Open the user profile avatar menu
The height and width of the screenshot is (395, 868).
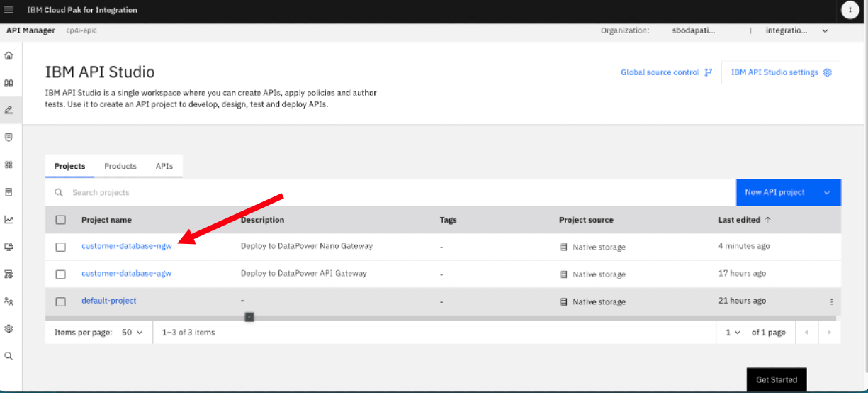tap(850, 10)
